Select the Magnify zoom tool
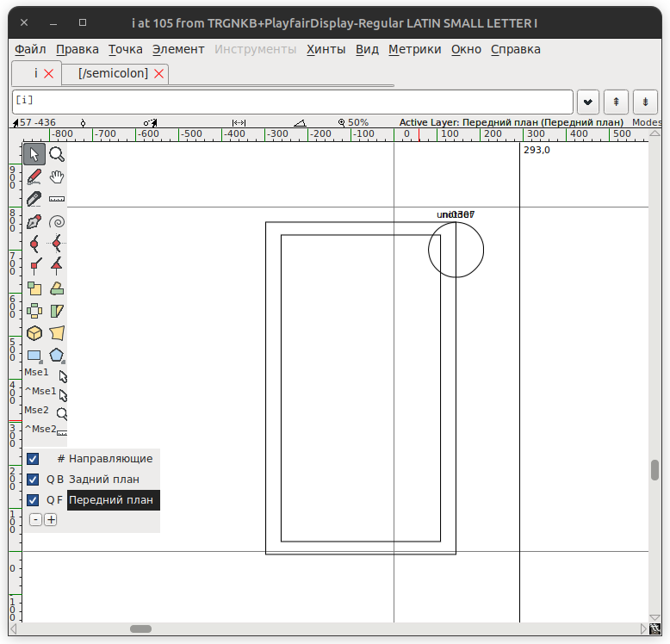This screenshot has height=644, width=670. click(x=57, y=154)
